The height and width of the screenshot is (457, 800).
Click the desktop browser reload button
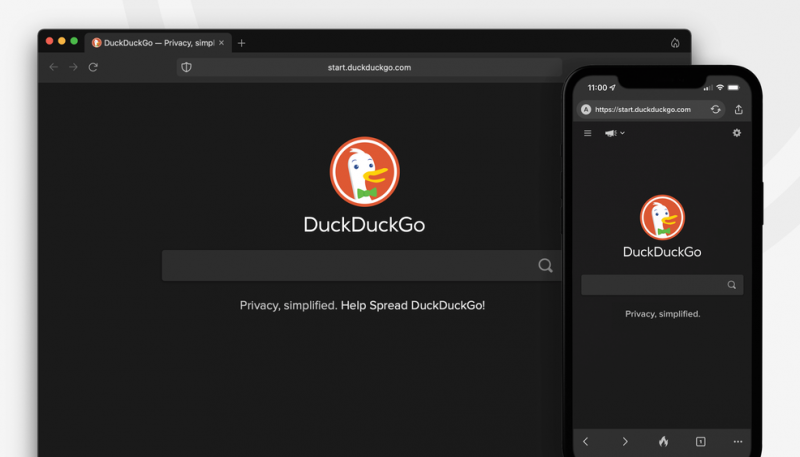93,67
